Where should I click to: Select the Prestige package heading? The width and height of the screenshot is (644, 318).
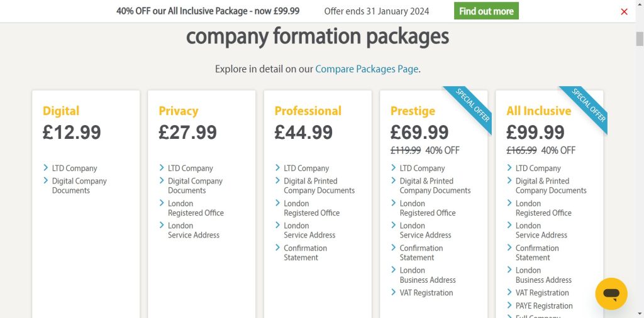[413, 111]
